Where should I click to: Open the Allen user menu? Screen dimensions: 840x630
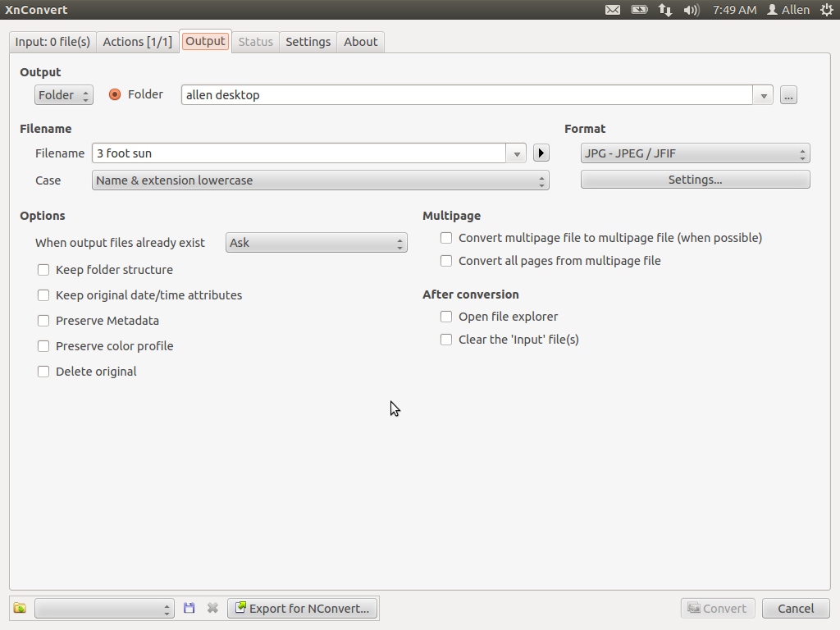point(788,10)
